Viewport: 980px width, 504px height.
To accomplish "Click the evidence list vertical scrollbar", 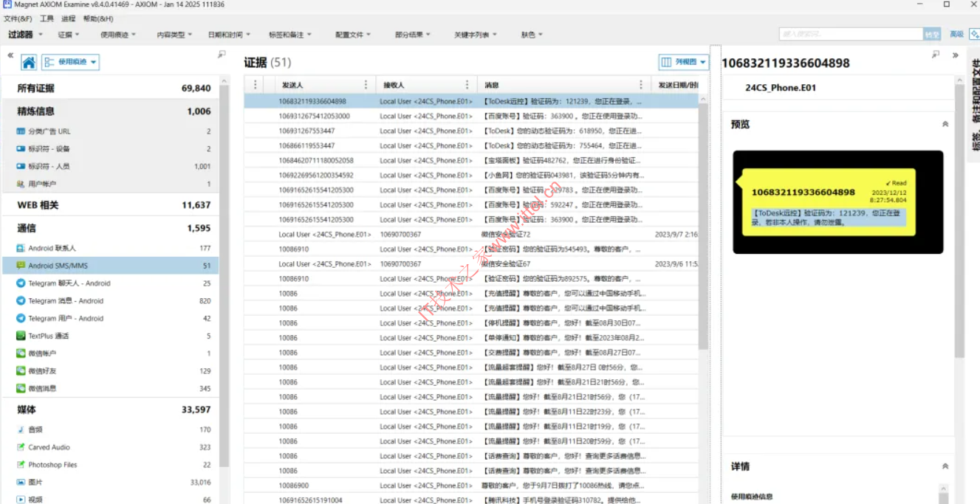I will coord(704,221).
